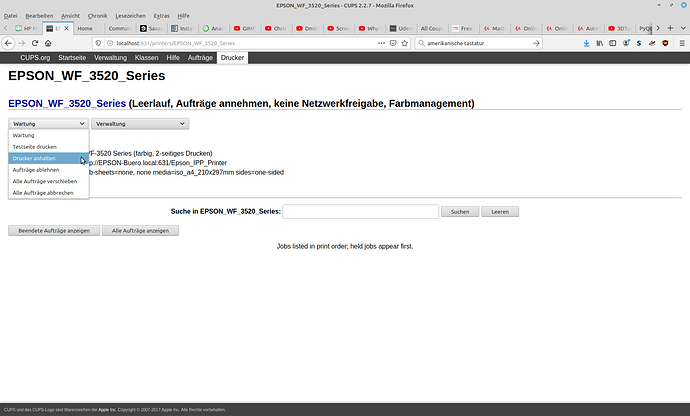Choose 'Wartung' in the dropdown list
Screen dimensions: 690x416
tap(48, 135)
